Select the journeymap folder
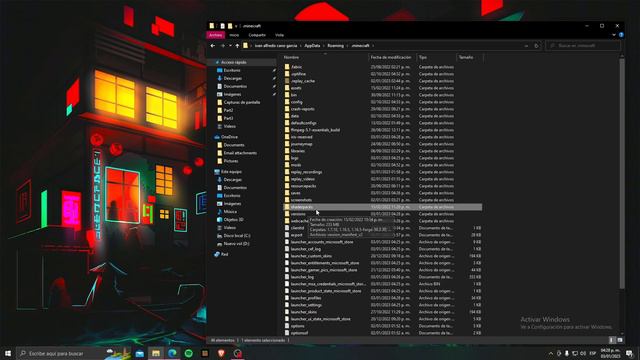 coord(302,144)
